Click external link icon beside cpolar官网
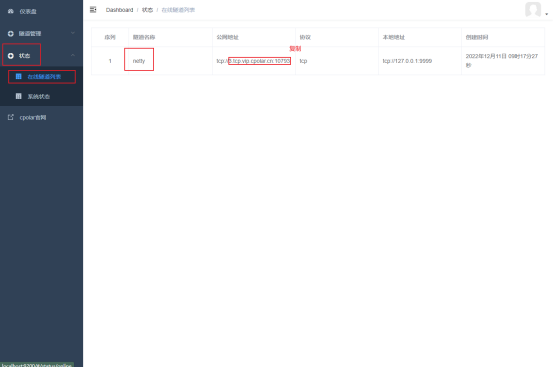 click(11, 117)
